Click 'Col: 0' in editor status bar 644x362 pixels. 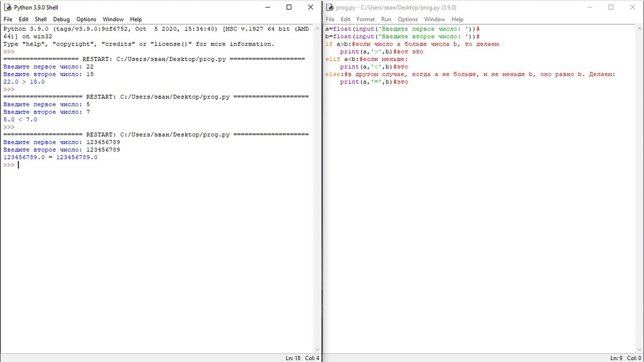634,358
